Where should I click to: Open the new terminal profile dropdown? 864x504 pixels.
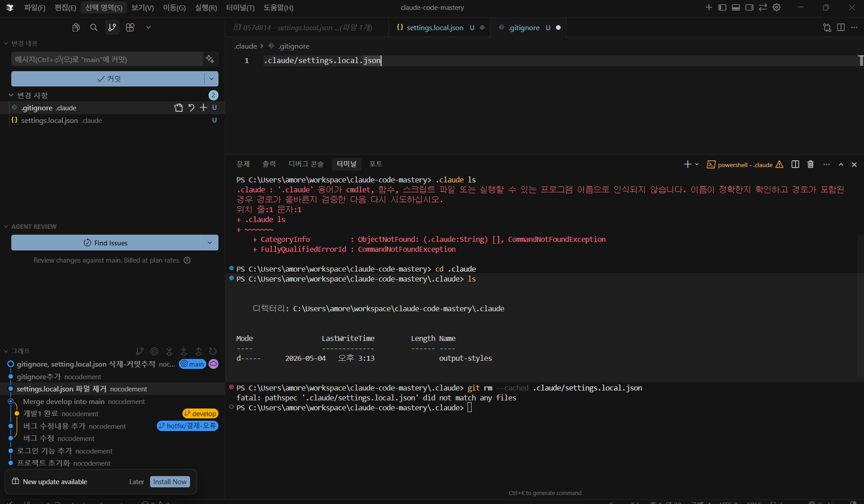(697, 164)
